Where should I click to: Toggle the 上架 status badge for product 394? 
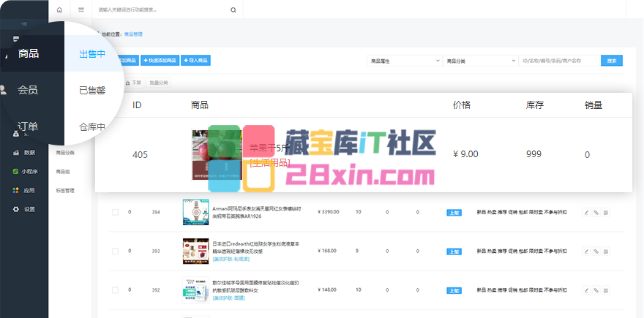point(454,213)
